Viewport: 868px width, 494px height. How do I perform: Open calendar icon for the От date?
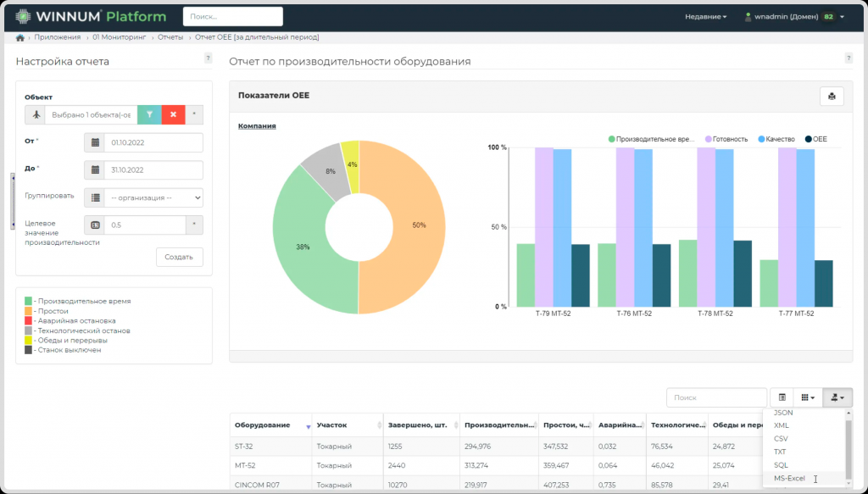(95, 142)
